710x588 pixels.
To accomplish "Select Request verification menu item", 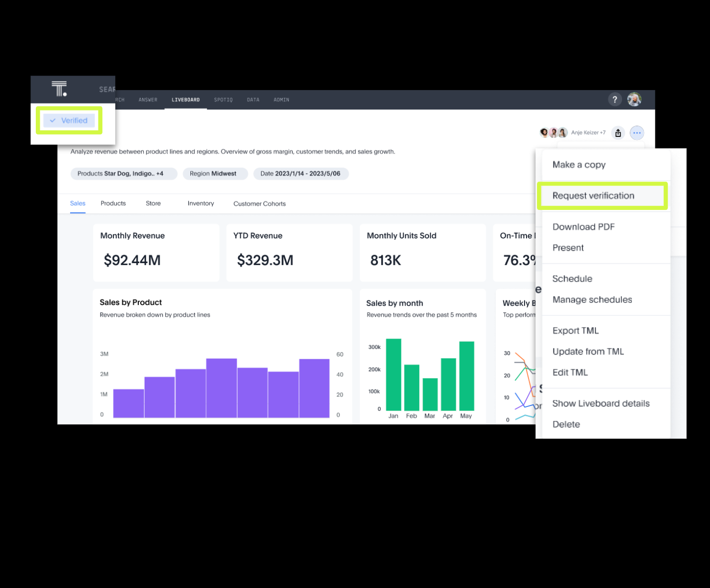I will coord(602,196).
